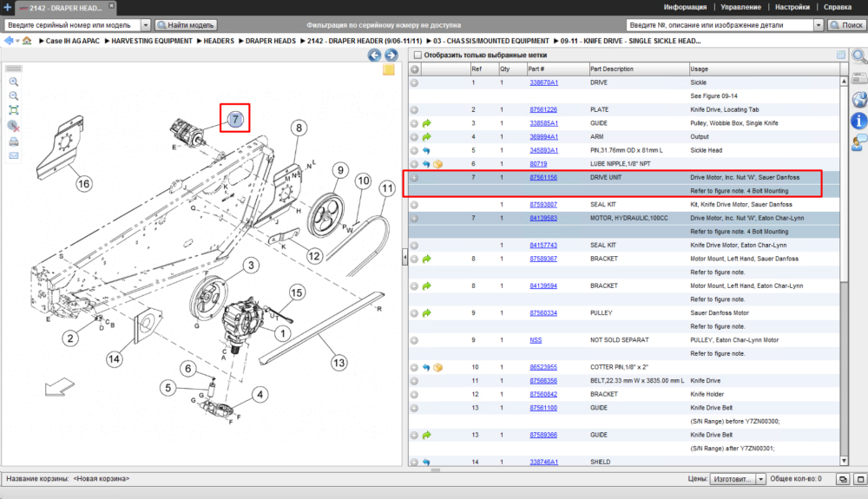Expand Case IH AG APAC breadcrumb
The width and height of the screenshot is (868, 499).
click(42, 41)
